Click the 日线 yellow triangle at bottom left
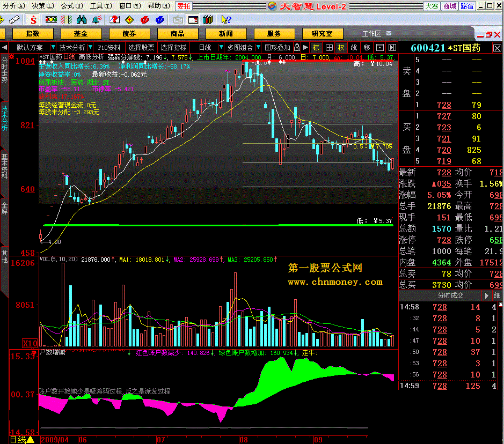The height and width of the screenshot is (444, 504). click(30, 440)
